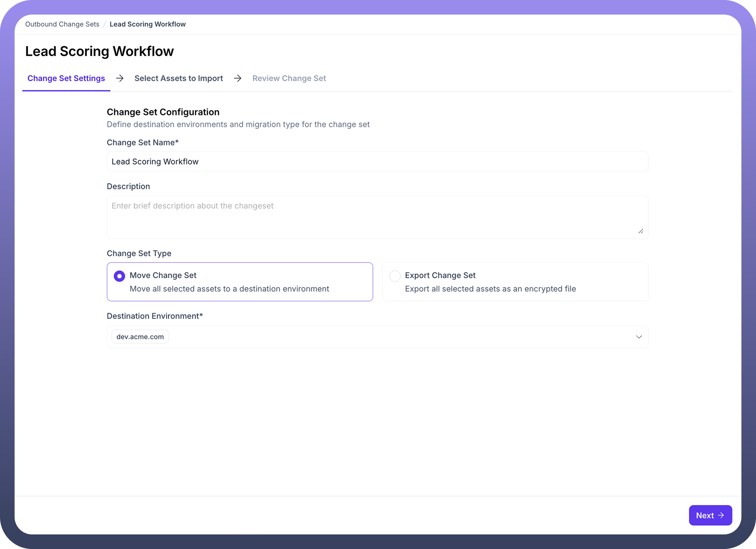The height and width of the screenshot is (549, 756).
Task: Click the arrow after Change Set Settings
Action: [120, 78]
